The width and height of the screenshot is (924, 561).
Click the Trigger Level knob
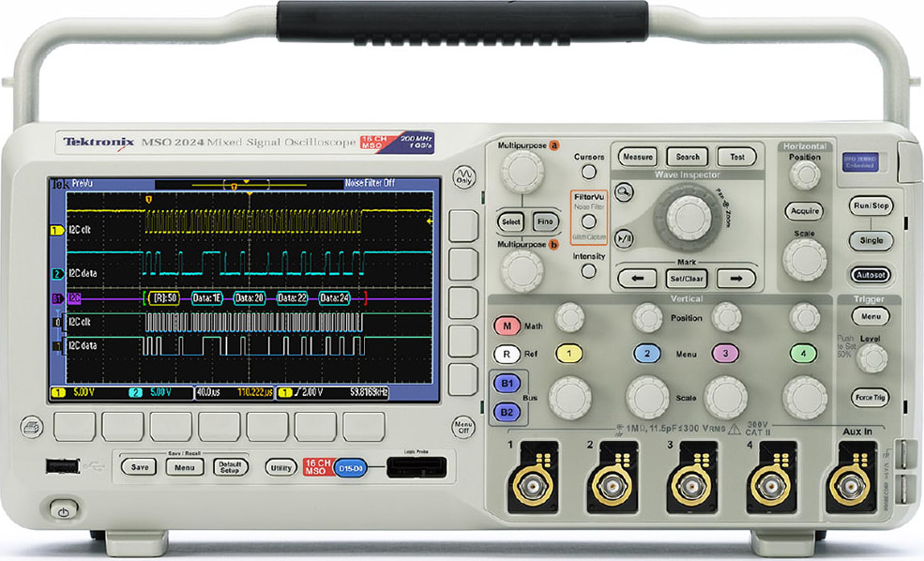coord(872,359)
